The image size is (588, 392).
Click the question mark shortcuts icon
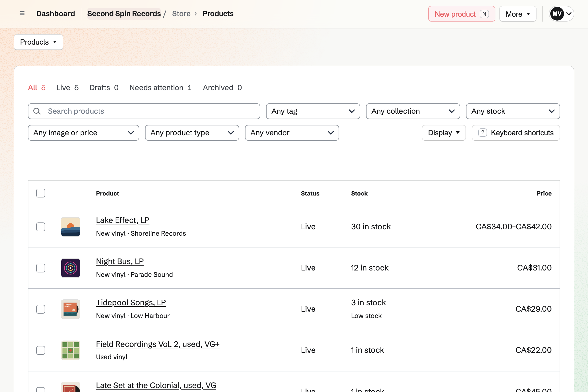482,133
